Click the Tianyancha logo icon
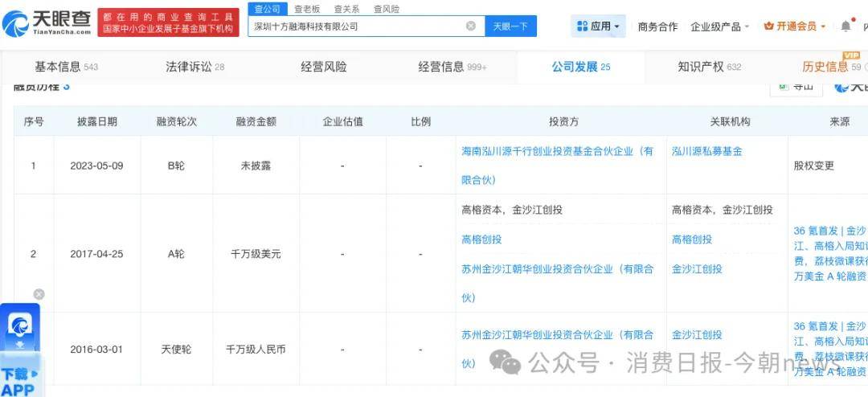This screenshot has width=868, height=397. point(16,23)
